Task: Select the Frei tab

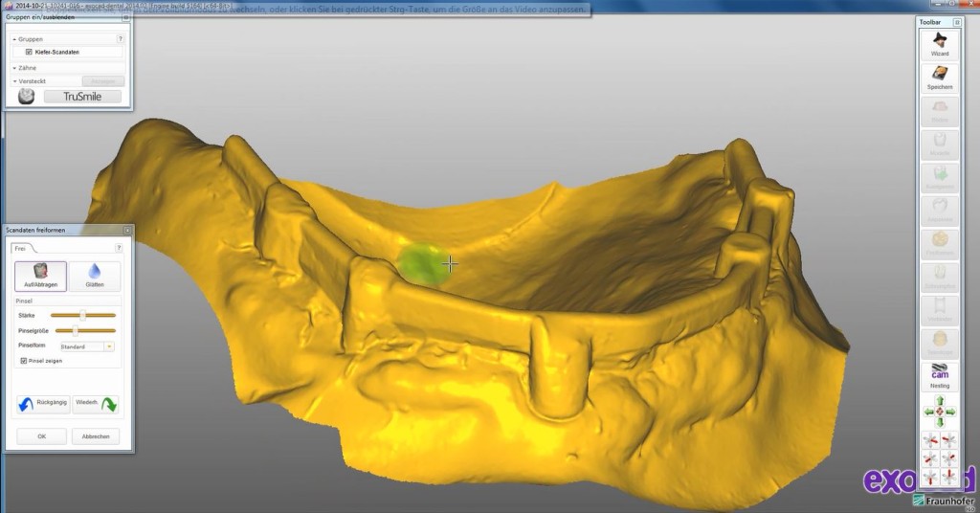Action: [x=20, y=248]
